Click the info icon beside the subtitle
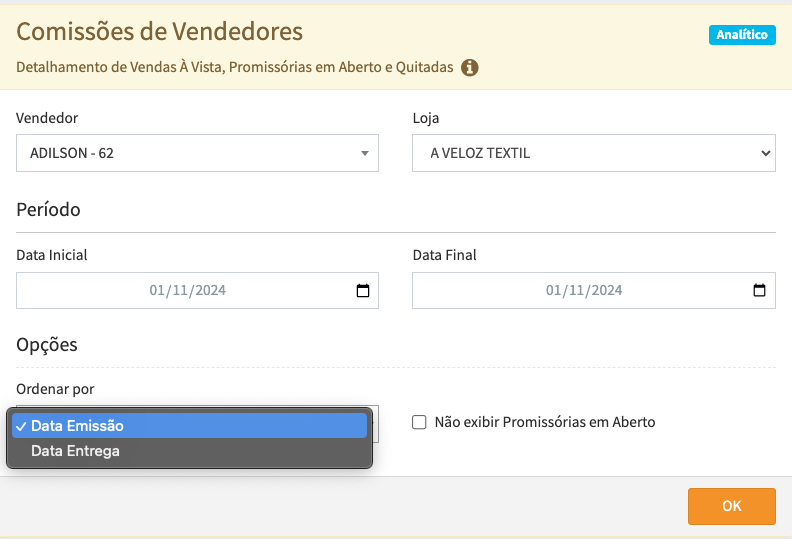 point(470,68)
